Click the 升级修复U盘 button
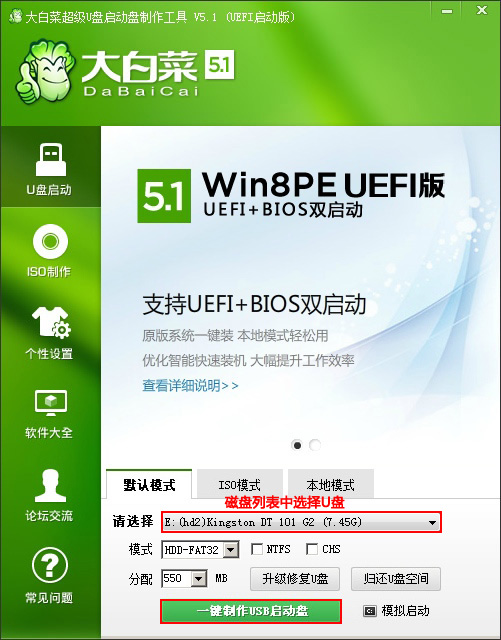 pyautogui.click(x=295, y=579)
